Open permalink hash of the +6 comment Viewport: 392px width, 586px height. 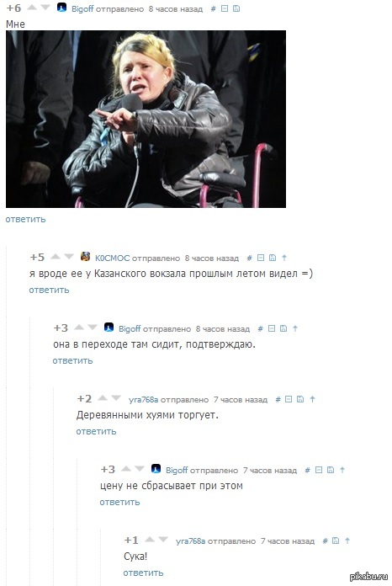point(213,8)
